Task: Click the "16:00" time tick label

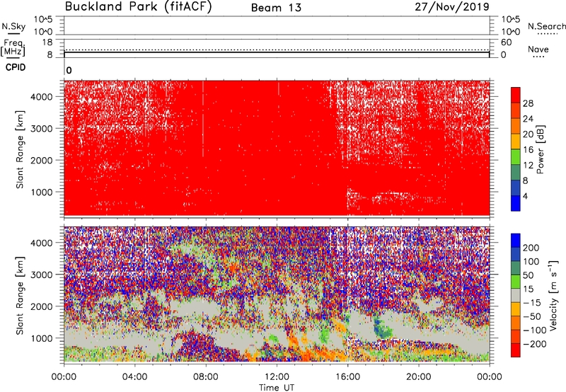Action: point(347,377)
